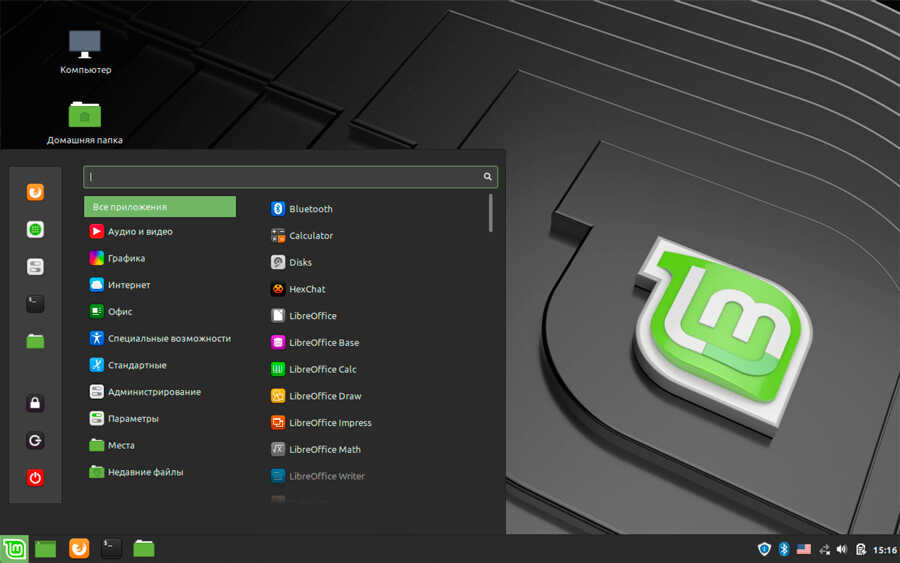This screenshot has width=900, height=563.
Task: Click the applications list scrollbar
Action: tap(491, 213)
